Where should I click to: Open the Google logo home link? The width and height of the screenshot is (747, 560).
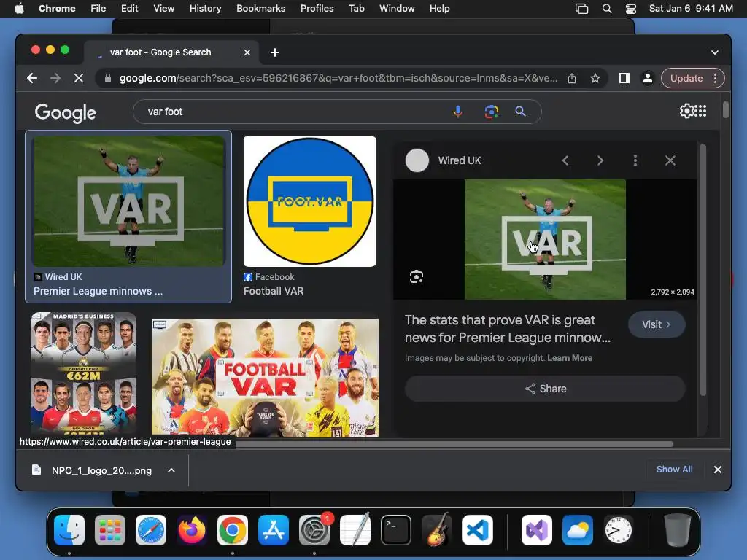tap(65, 113)
